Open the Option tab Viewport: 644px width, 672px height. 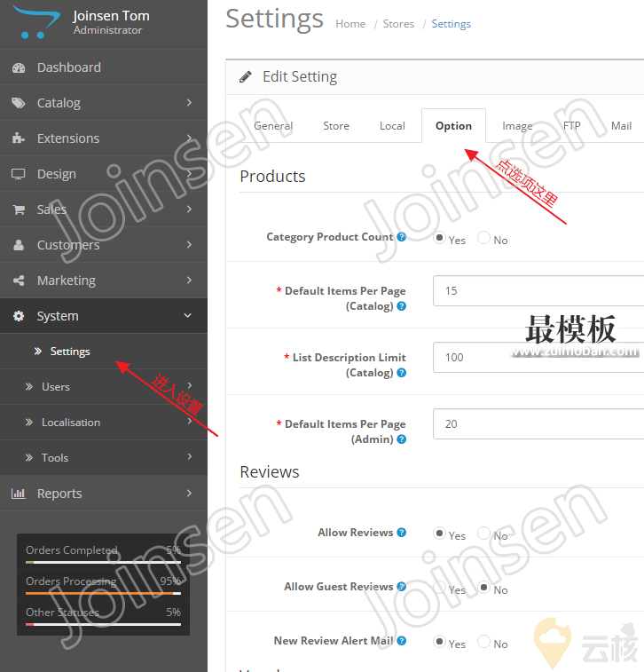coord(453,126)
